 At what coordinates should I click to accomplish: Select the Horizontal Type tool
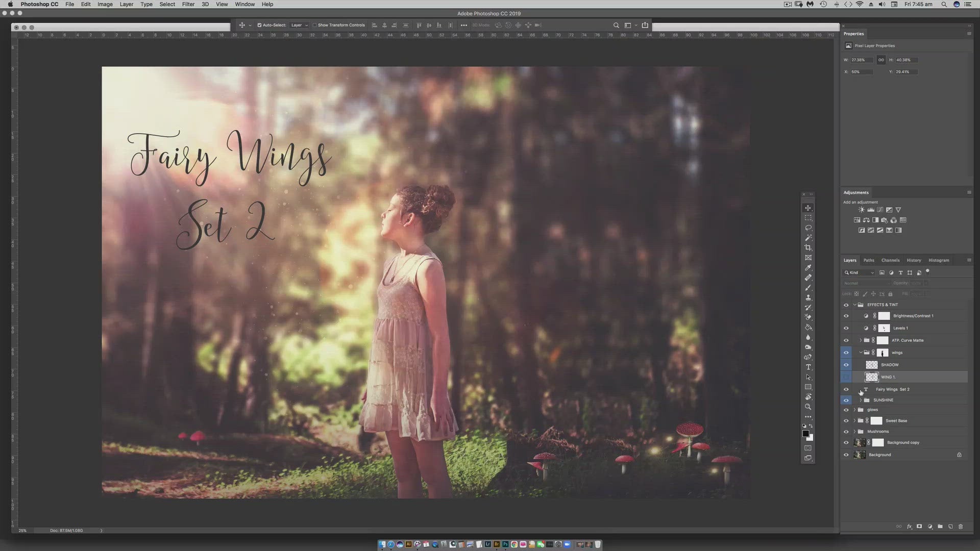click(808, 367)
